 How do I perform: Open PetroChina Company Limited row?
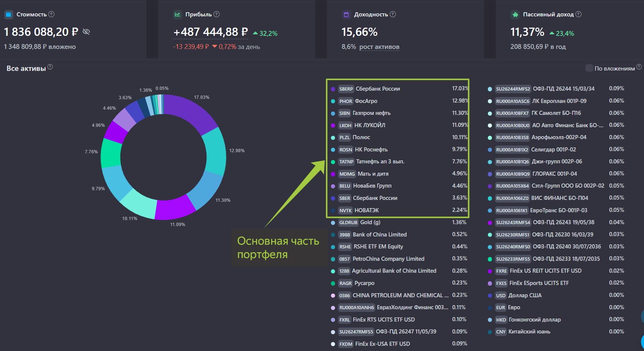pyautogui.click(x=399, y=259)
